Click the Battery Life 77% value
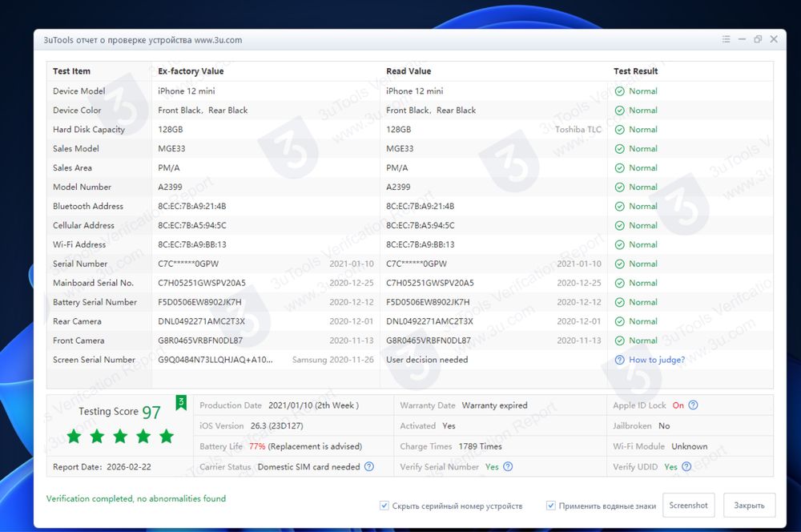 click(x=257, y=446)
